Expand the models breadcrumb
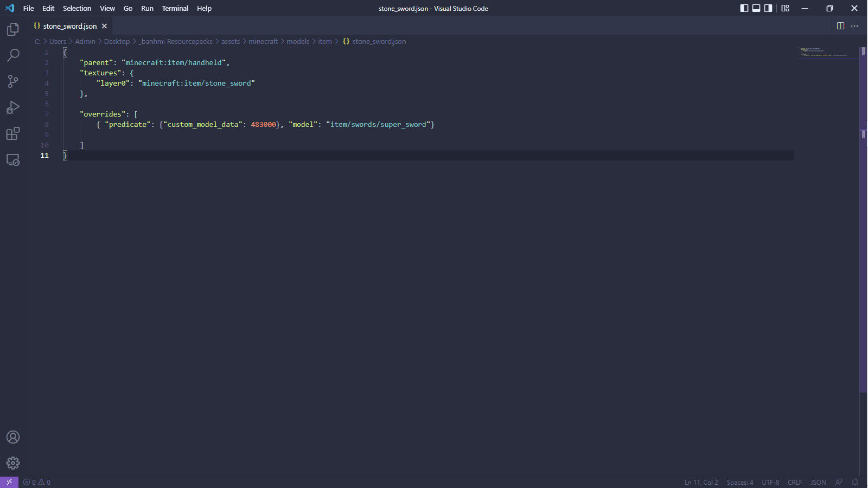Viewport: 868px width, 488px height. point(298,41)
